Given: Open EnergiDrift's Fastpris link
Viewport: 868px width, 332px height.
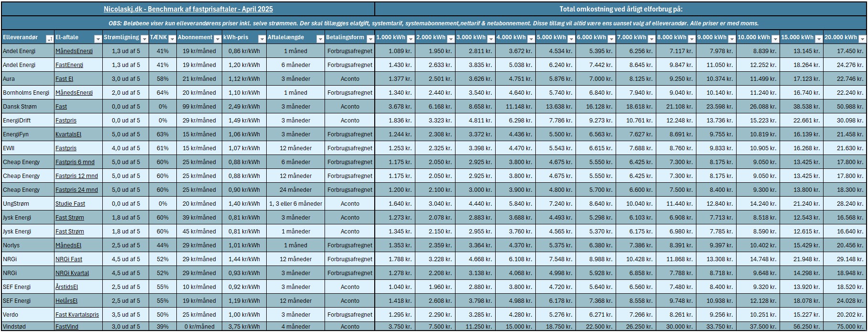Looking at the screenshot, I should [66, 121].
